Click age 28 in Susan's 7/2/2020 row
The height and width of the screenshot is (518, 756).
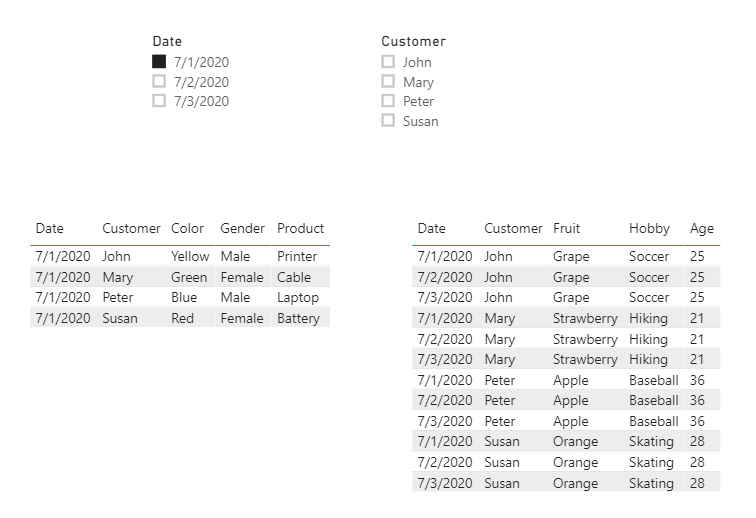pos(697,462)
